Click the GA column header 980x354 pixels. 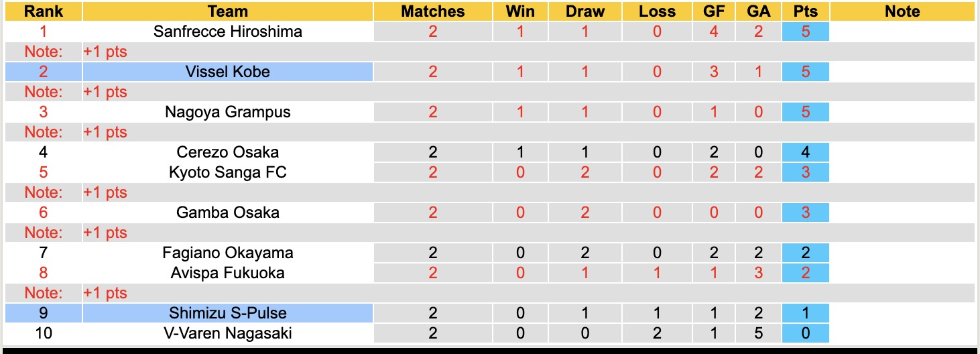point(758,11)
